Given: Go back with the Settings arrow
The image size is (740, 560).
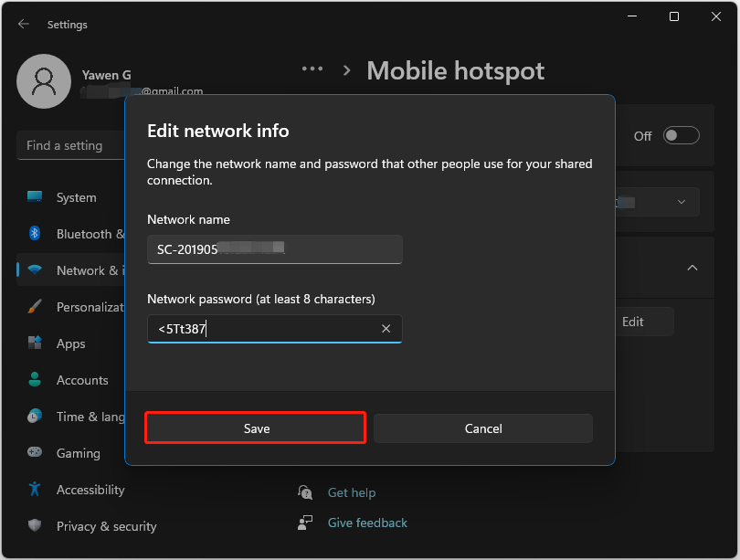Looking at the screenshot, I should (24, 24).
